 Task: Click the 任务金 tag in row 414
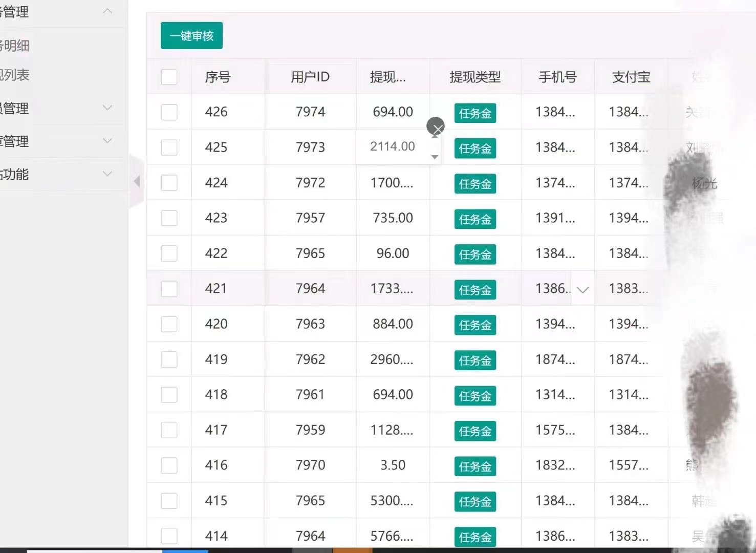[475, 537]
